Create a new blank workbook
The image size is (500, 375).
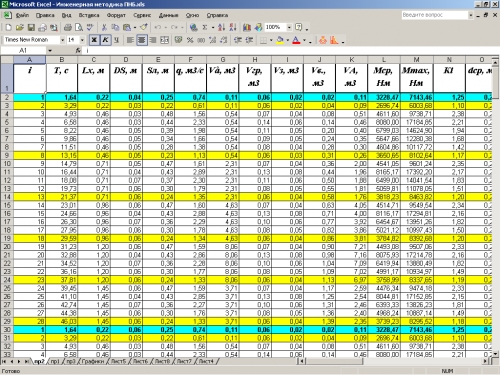pyautogui.click(x=9, y=27)
